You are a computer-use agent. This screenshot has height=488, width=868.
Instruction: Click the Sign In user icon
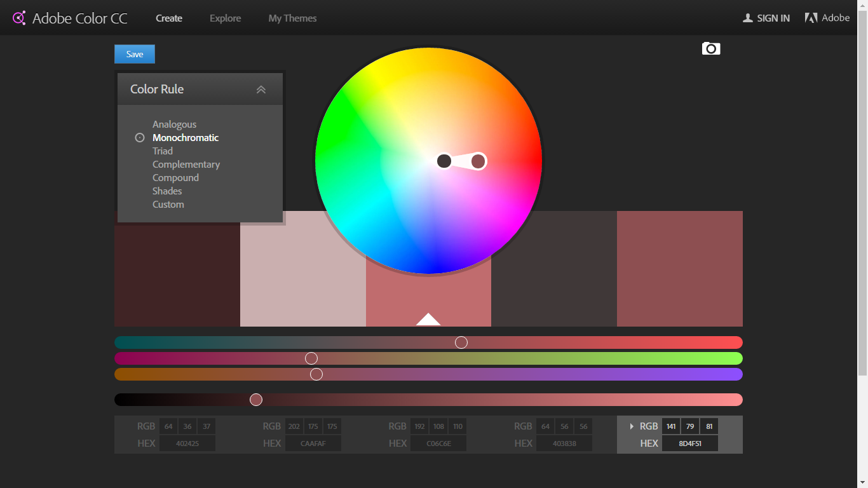[748, 18]
